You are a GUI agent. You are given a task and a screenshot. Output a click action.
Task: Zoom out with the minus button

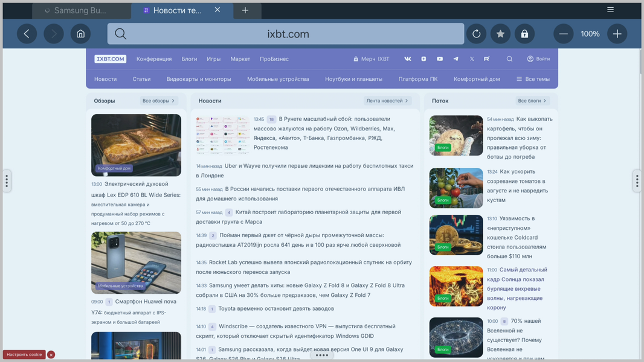pos(564,34)
